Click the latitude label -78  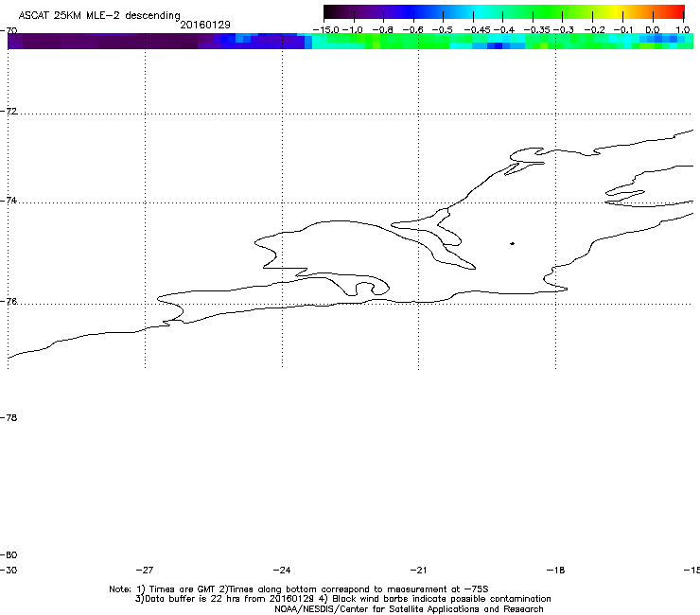pyautogui.click(x=9, y=417)
